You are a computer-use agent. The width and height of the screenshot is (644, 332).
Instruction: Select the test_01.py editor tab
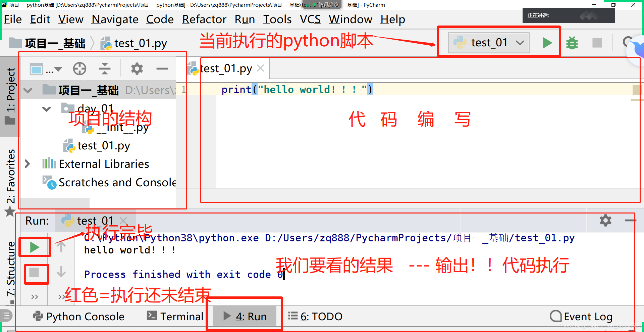[226, 68]
